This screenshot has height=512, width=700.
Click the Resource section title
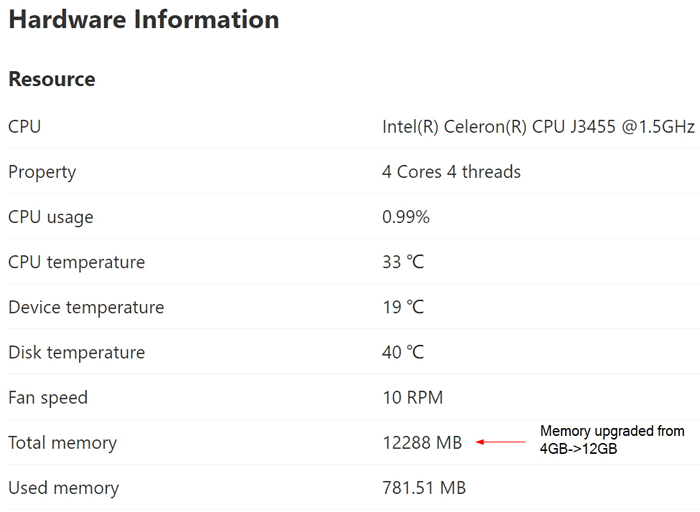[x=52, y=79]
